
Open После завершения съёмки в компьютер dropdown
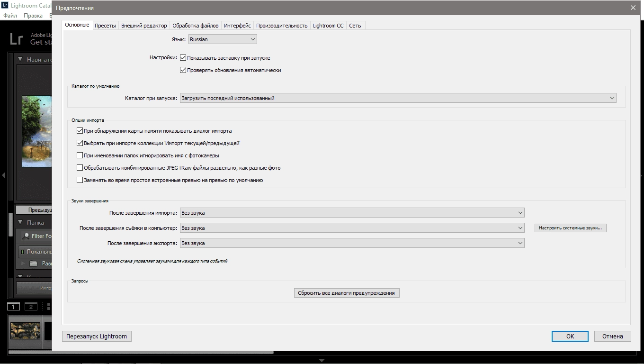(x=352, y=228)
